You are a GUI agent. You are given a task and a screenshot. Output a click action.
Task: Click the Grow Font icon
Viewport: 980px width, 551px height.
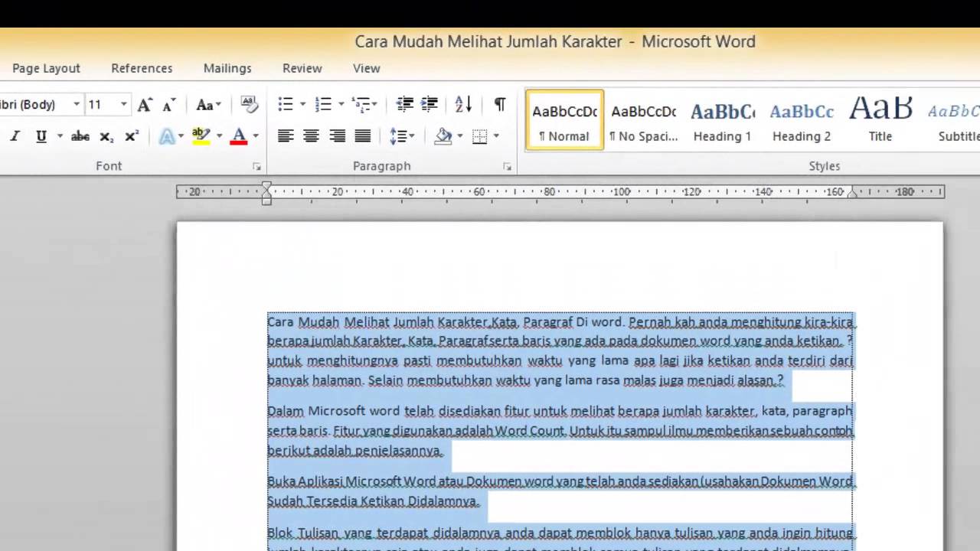[145, 105]
